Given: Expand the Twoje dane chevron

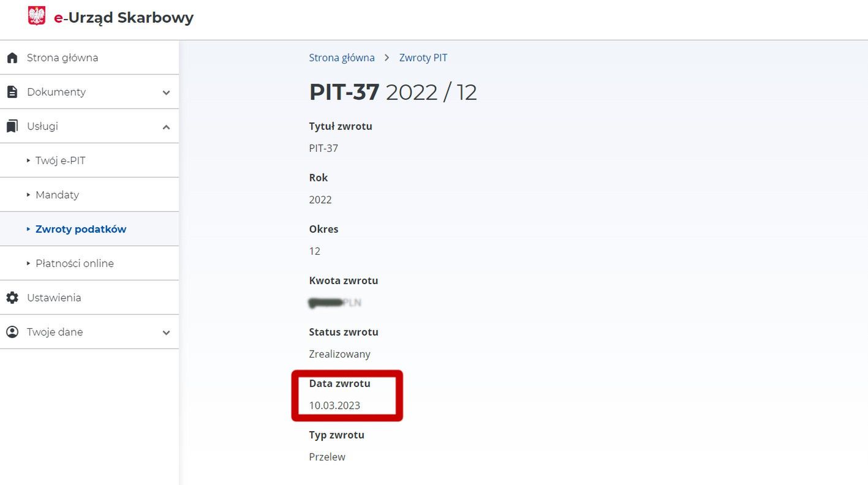Looking at the screenshot, I should tap(166, 333).
